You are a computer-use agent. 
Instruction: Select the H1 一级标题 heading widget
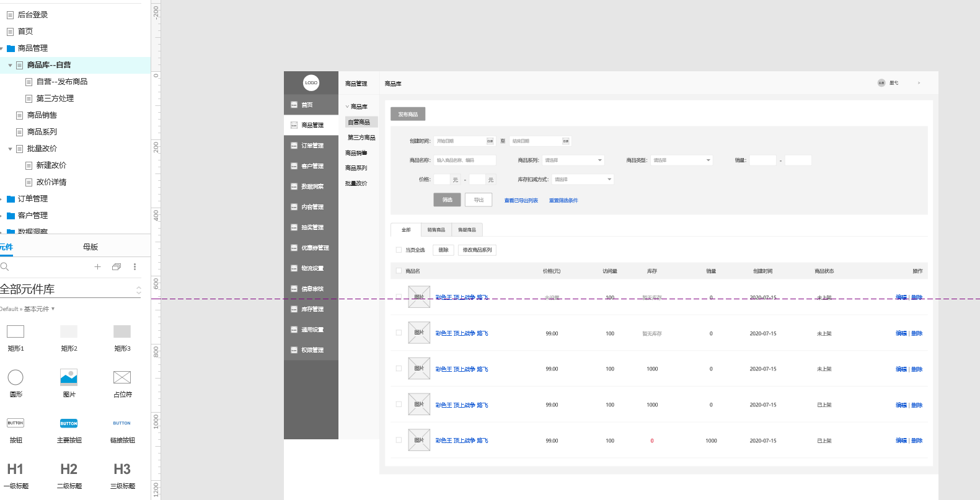[15, 475]
